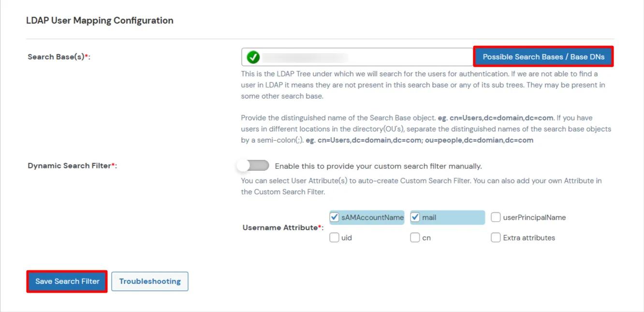644x312 pixels.
Task: Click the Save Search Filter button
Action: pyautogui.click(x=67, y=281)
